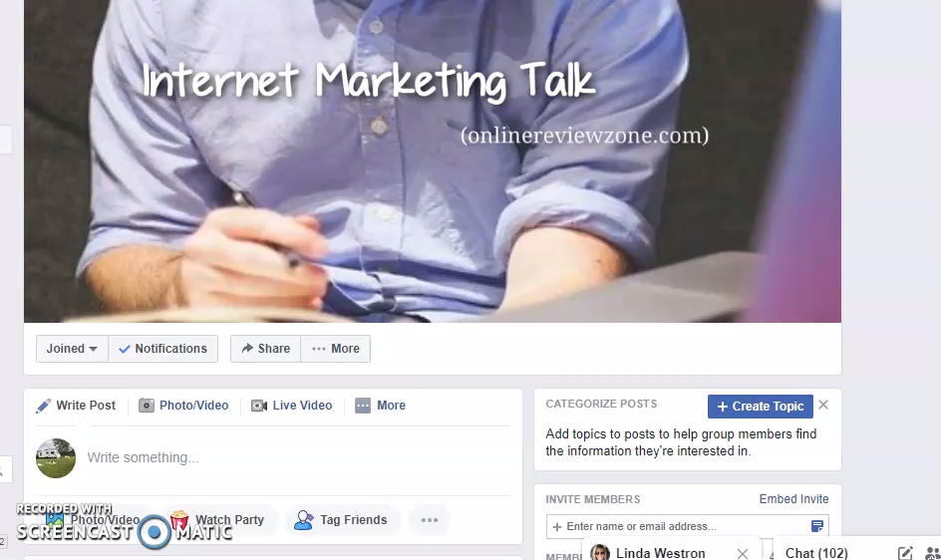Select the Write Post tab
This screenshot has width=941, height=560.
(76, 406)
